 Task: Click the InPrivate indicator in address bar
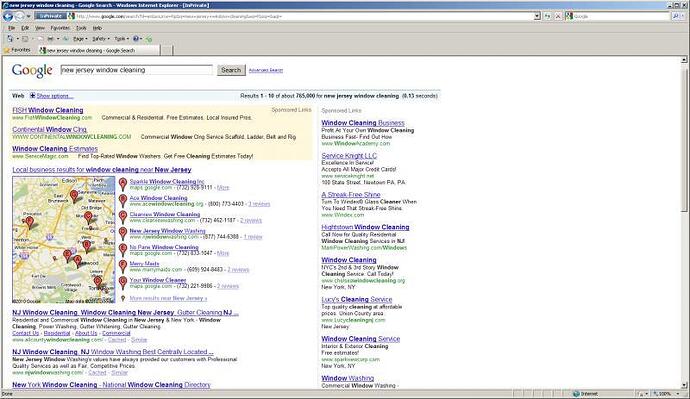(x=51, y=16)
